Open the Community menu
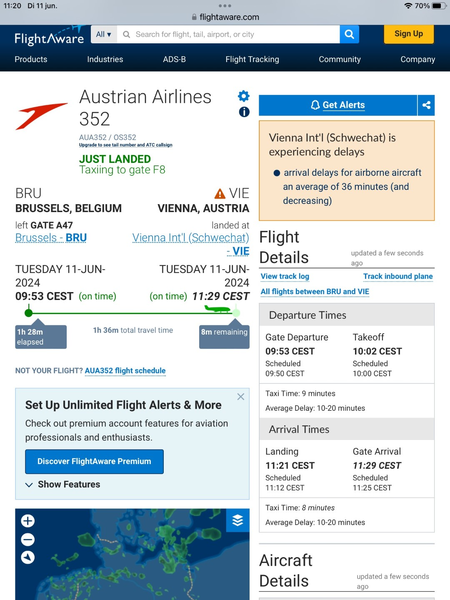The width and height of the screenshot is (450, 600). pyautogui.click(x=340, y=59)
